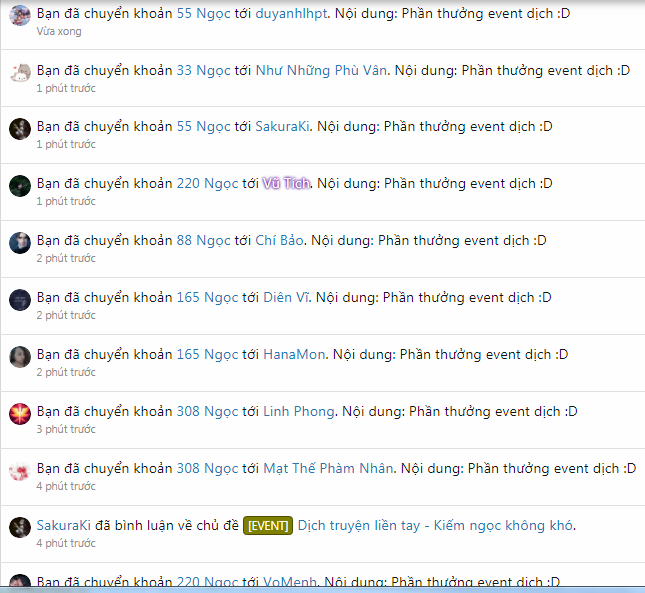This screenshot has height=593, width=645.
Task: Open SakuraKi name in the comment notification
Action: coord(63,526)
